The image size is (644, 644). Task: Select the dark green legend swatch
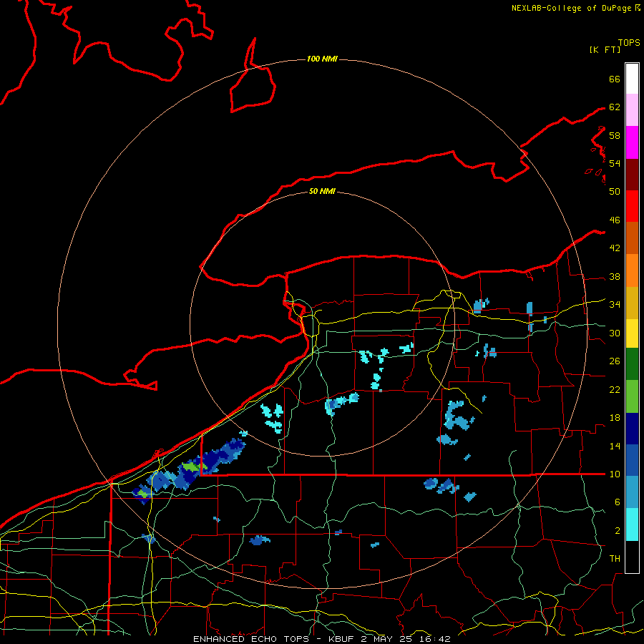tap(632, 364)
